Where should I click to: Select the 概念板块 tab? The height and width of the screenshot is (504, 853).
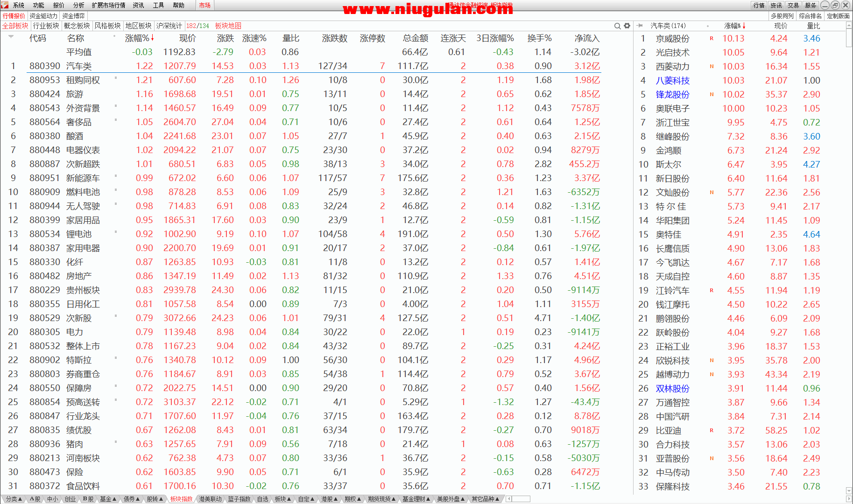pos(77,26)
